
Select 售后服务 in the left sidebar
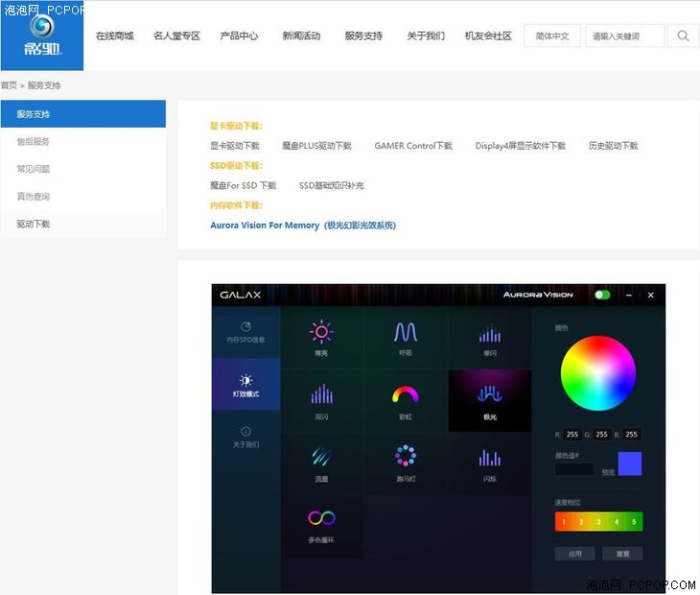coord(83,142)
